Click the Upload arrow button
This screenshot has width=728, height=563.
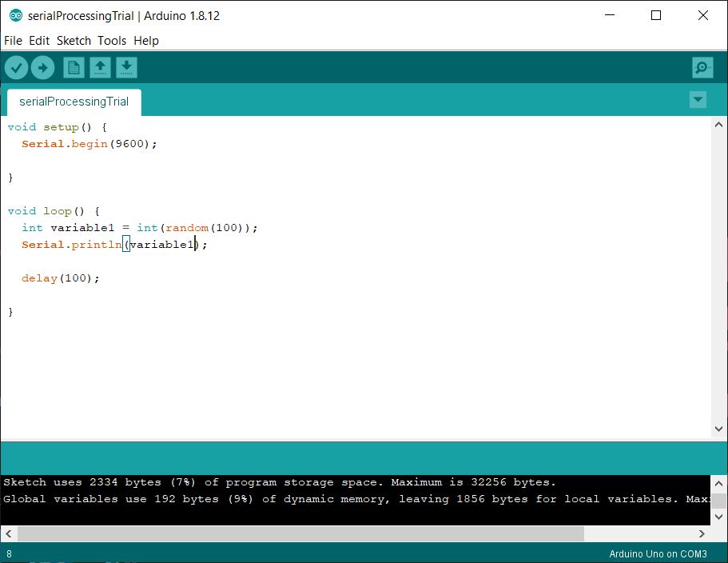(42, 68)
